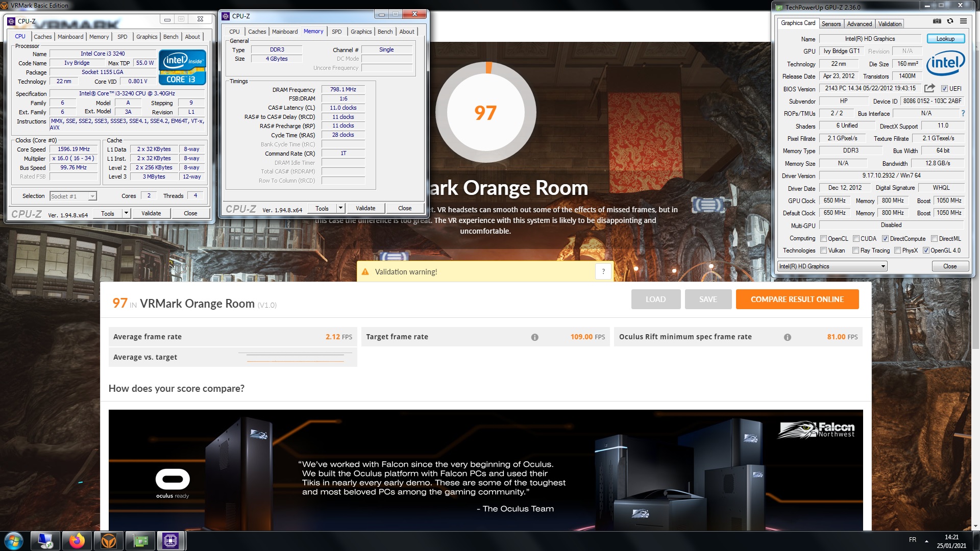Click the Intel logo in GPU-Z
Image resolution: width=980 pixels, height=551 pixels.
click(x=945, y=63)
